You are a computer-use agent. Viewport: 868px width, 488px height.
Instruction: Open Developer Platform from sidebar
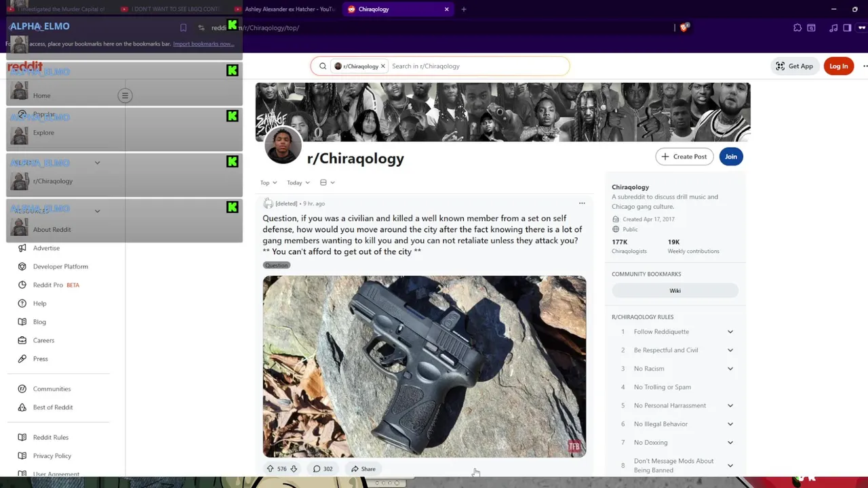(60, 266)
